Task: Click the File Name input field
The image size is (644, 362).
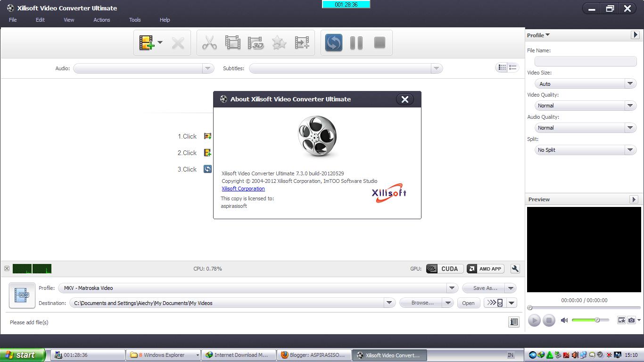Action: (585, 61)
